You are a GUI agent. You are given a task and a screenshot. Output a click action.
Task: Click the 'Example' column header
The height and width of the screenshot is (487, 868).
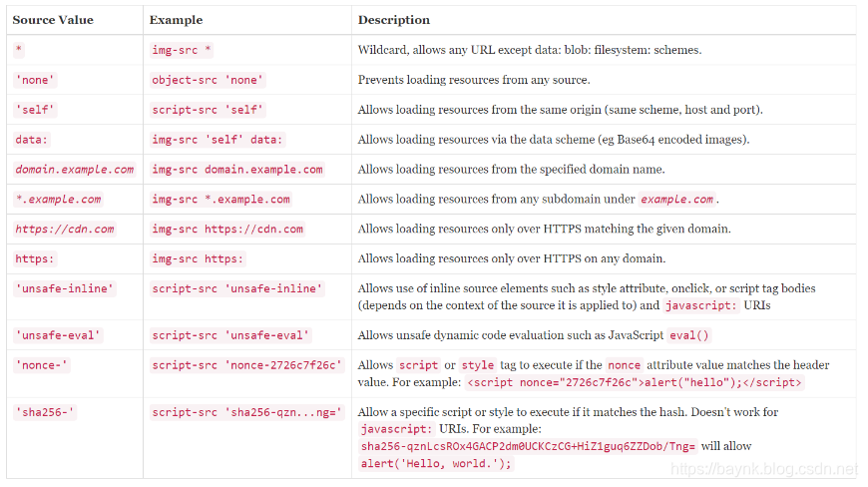click(176, 20)
